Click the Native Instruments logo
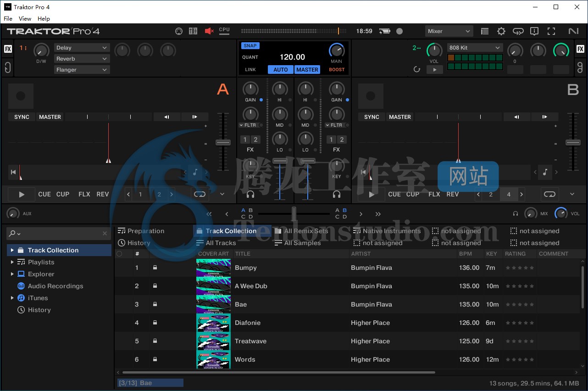Image resolution: width=588 pixels, height=391 pixels. [x=573, y=31]
